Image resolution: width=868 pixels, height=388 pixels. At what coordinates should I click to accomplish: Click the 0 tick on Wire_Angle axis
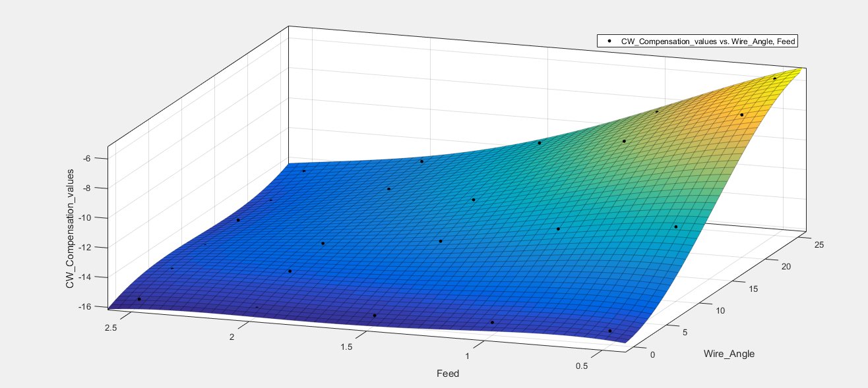pyautogui.click(x=653, y=355)
